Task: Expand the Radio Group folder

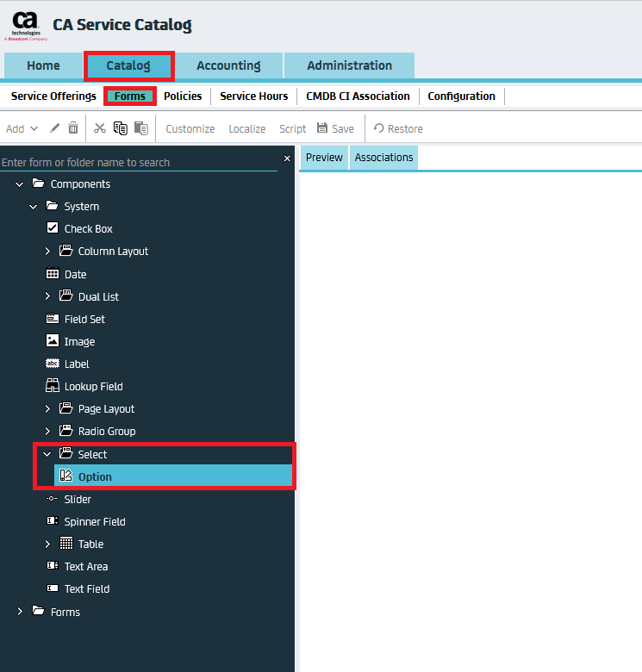Action: click(x=47, y=432)
